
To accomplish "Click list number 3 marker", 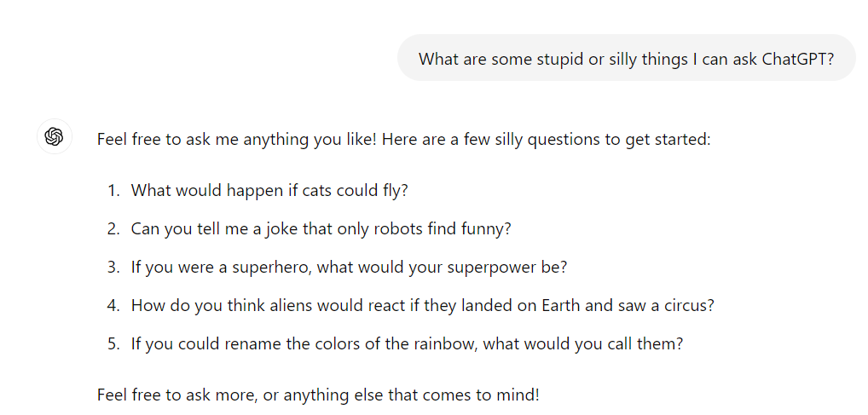I will coord(113,267).
